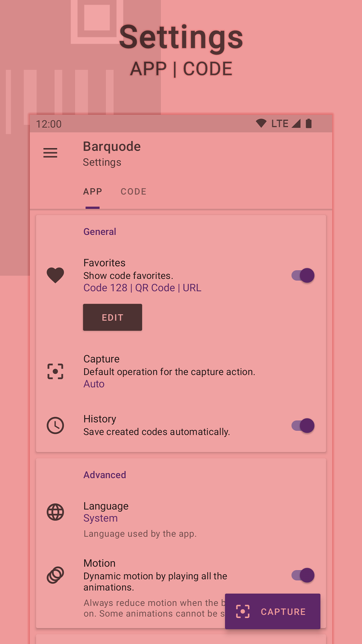
Task: Click the capture frame icon inside CAPTURE button
Action: 243,611
